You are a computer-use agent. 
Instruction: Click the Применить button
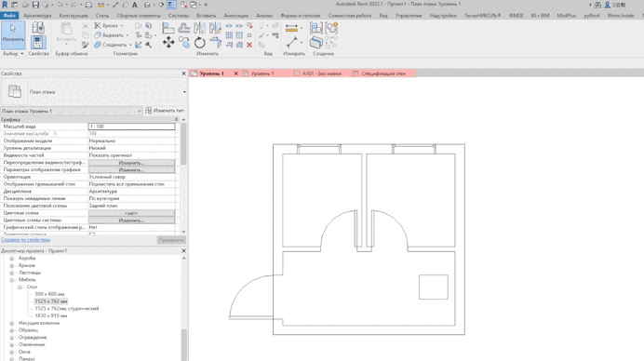pos(171,240)
